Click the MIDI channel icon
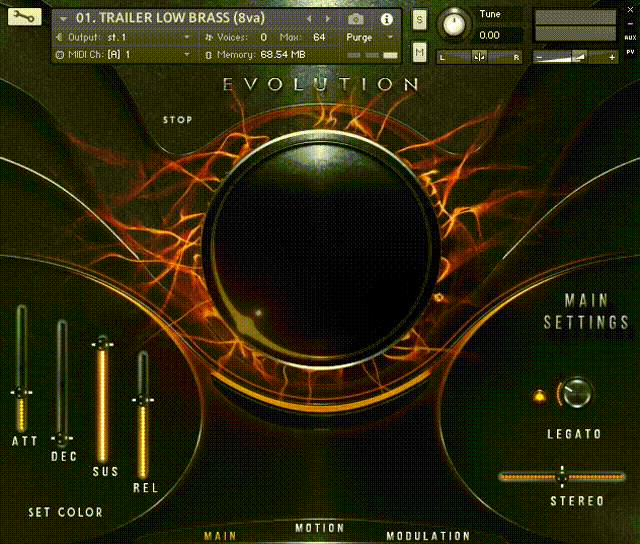The height and width of the screenshot is (544, 640). [60, 55]
